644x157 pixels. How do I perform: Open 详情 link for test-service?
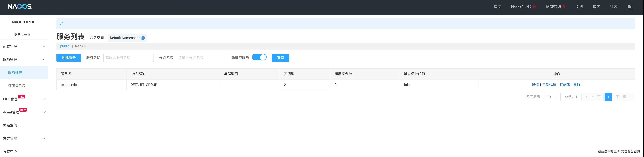point(535,85)
